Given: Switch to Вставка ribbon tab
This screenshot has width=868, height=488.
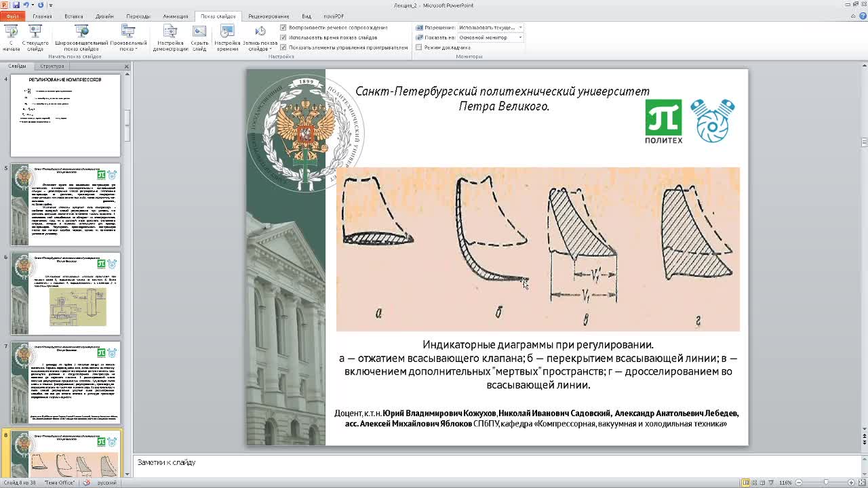Looking at the screenshot, I should point(74,16).
